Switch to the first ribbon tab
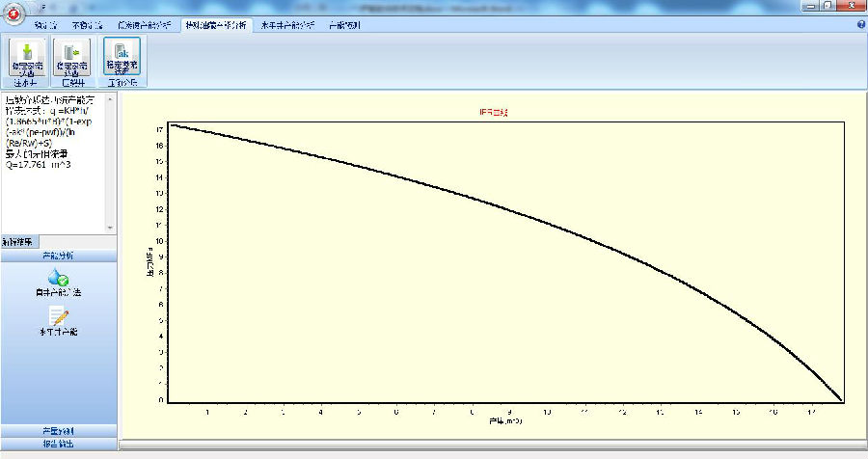The height and width of the screenshot is (459, 868). (45, 25)
